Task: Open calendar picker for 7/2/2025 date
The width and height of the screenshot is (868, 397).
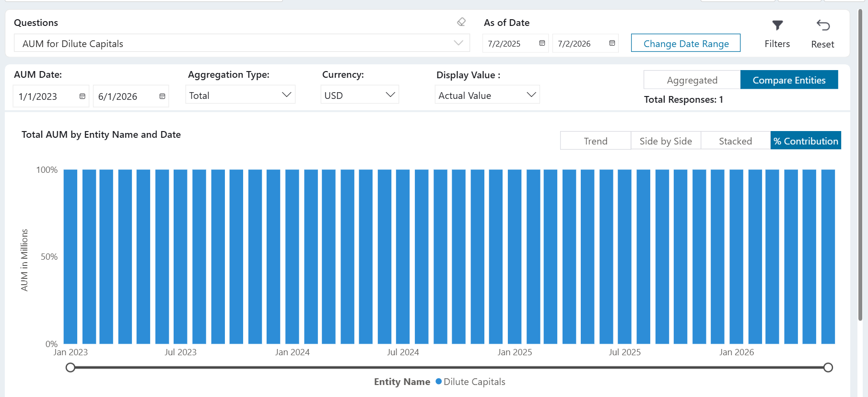Action: [542, 43]
